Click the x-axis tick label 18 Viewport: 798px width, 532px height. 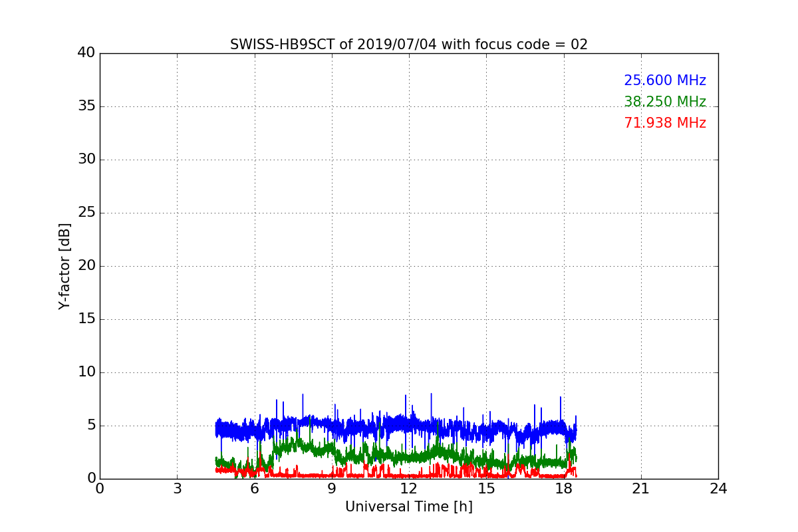pos(563,489)
